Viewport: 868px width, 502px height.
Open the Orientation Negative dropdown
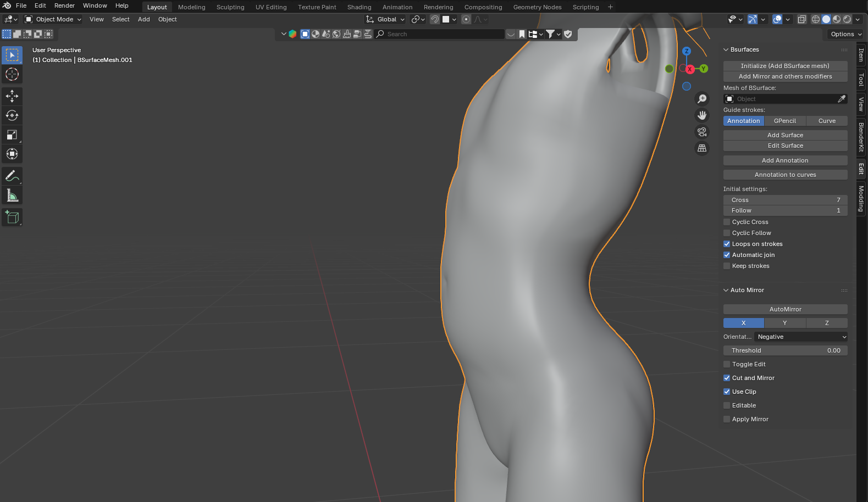tap(801, 337)
